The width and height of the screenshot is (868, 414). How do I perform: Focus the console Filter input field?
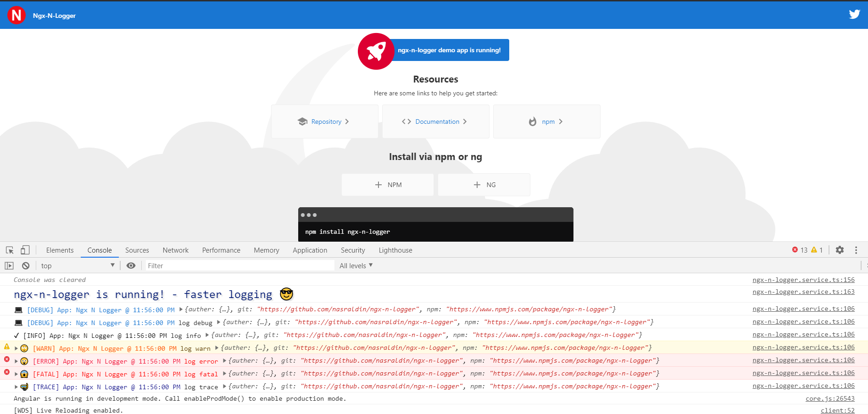click(x=240, y=265)
